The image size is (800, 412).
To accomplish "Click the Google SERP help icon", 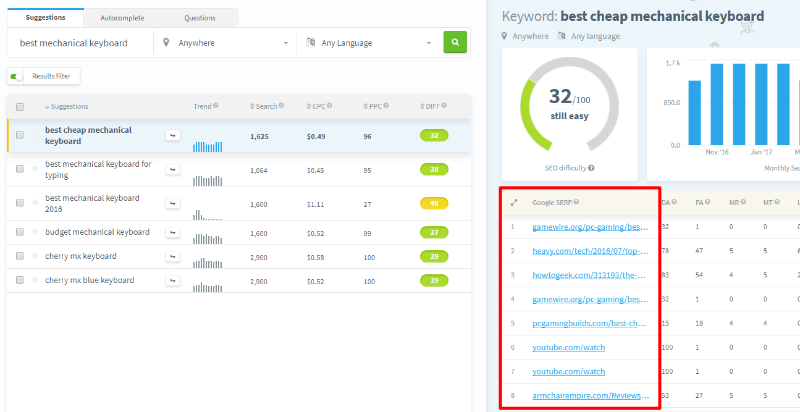I will pyautogui.click(x=576, y=202).
